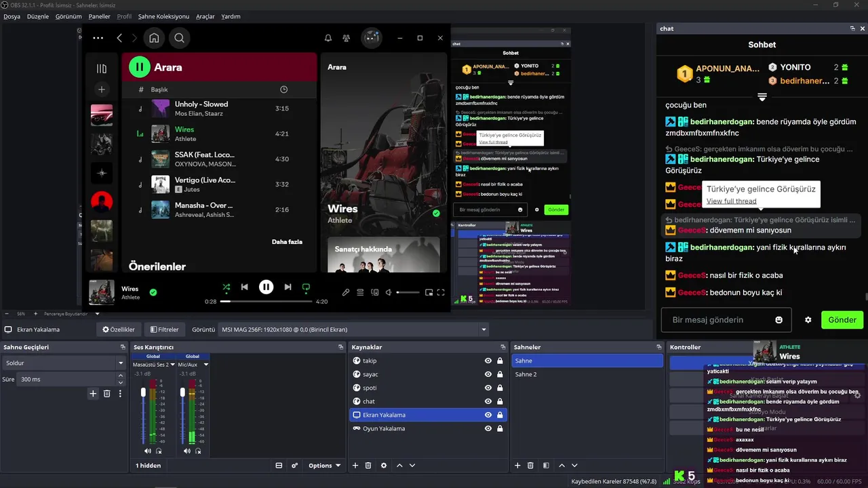The image size is (868, 488).
Task: Play Unholy - Slowed track
Action: click(x=220, y=108)
